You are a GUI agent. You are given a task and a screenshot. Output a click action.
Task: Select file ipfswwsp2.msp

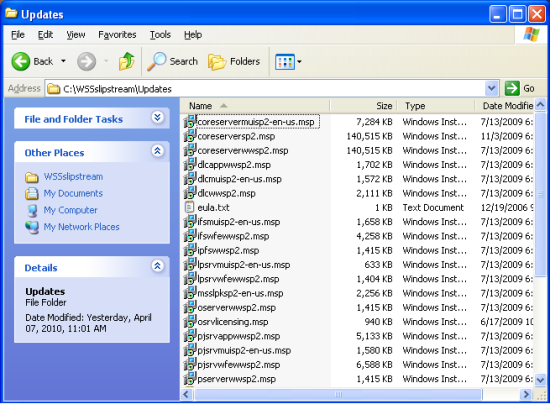click(x=228, y=250)
